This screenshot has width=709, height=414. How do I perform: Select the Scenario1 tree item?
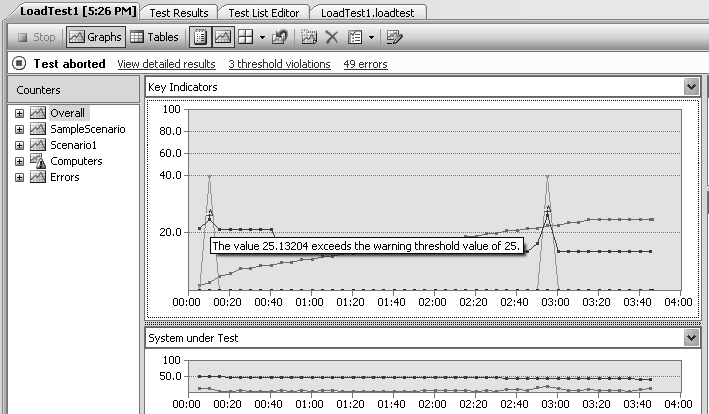(73, 145)
